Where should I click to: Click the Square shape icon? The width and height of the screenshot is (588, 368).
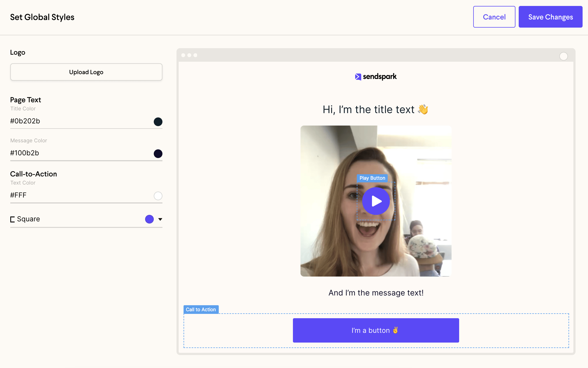pyautogui.click(x=12, y=219)
